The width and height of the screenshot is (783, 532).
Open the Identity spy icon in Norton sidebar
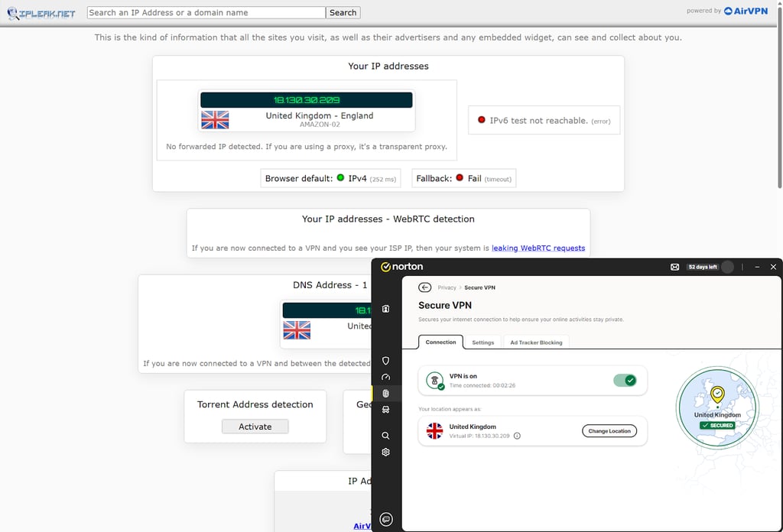[385, 410]
